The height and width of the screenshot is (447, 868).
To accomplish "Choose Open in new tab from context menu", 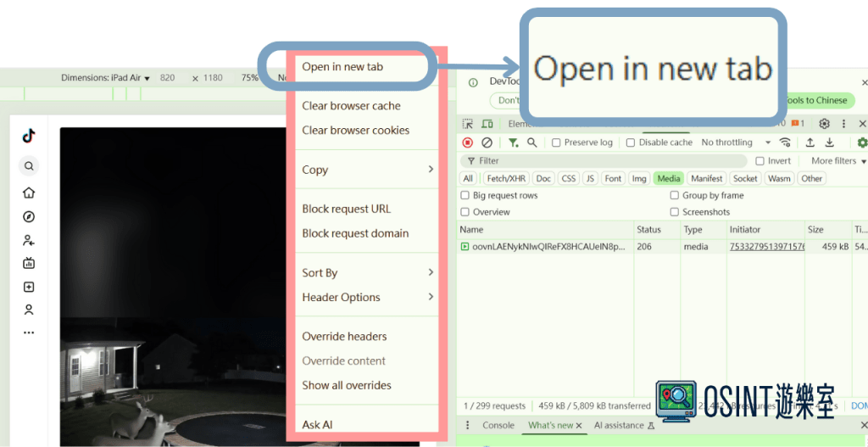I will click(342, 67).
